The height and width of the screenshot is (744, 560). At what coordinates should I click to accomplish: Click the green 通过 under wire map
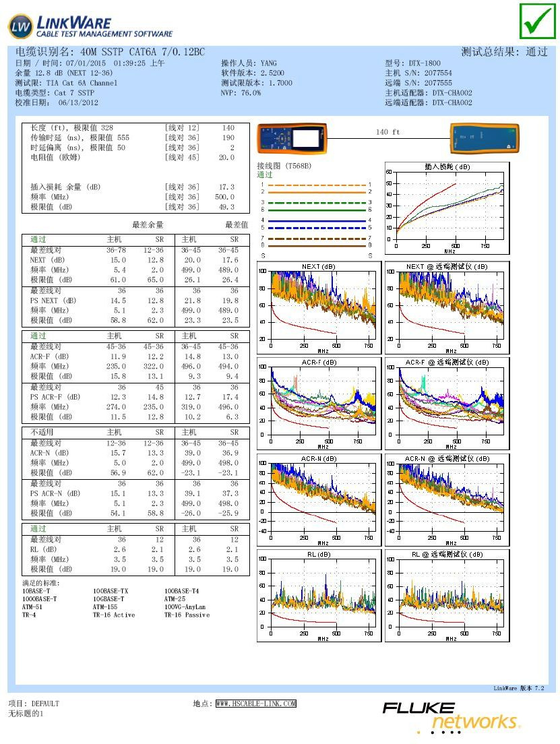265,175
